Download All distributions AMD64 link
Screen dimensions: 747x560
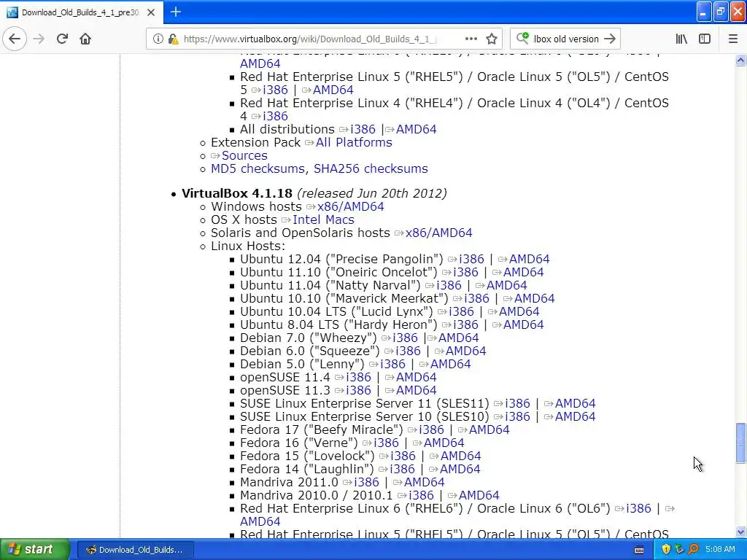[x=416, y=130]
